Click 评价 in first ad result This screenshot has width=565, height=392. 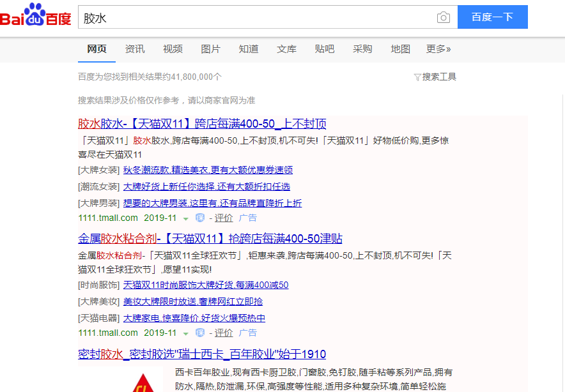coord(224,218)
